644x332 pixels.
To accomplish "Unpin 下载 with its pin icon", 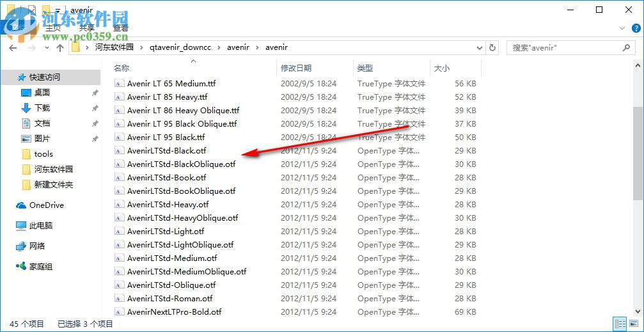I will [95, 109].
